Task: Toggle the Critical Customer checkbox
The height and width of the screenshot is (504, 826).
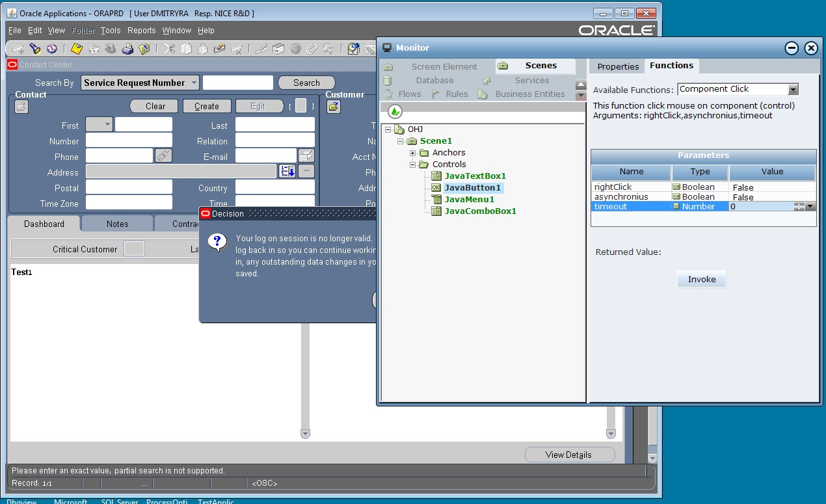Action: [x=134, y=248]
